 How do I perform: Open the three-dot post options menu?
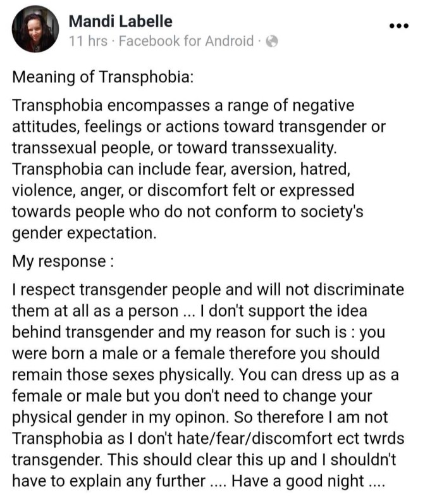click(398, 25)
